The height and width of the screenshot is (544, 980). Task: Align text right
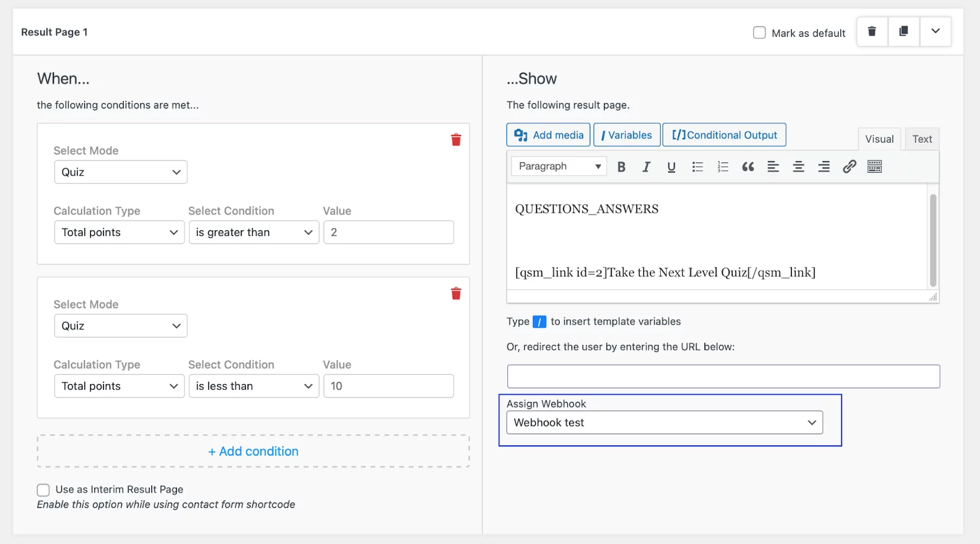824,167
